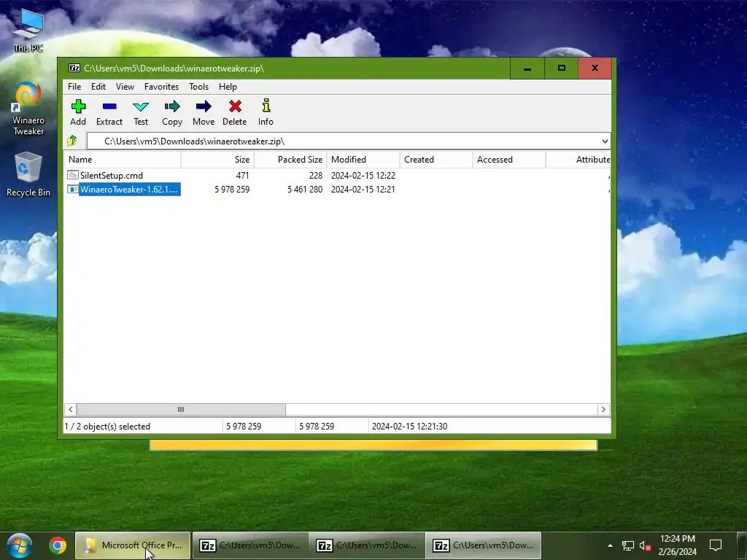Image resolution: width=747 pixels, height=560 pixels.
Task: Switch to second 7-Zip taskbar window
Action: pos(366,545)
